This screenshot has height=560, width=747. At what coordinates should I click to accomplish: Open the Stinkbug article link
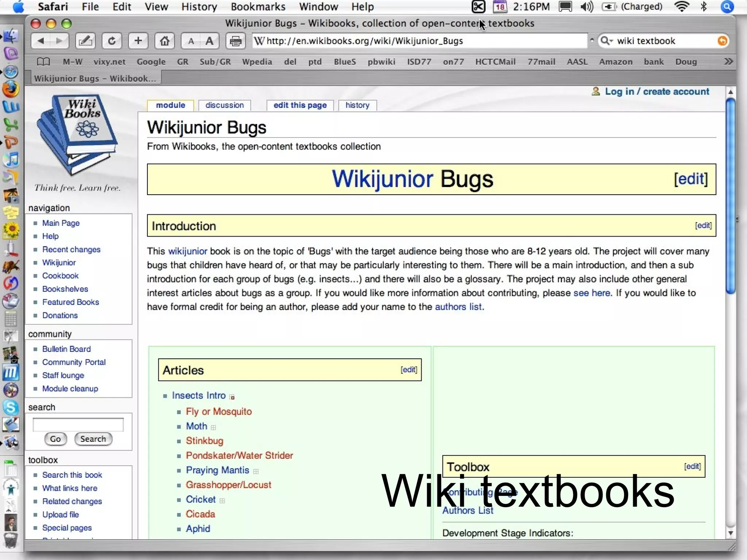(204, 440)
